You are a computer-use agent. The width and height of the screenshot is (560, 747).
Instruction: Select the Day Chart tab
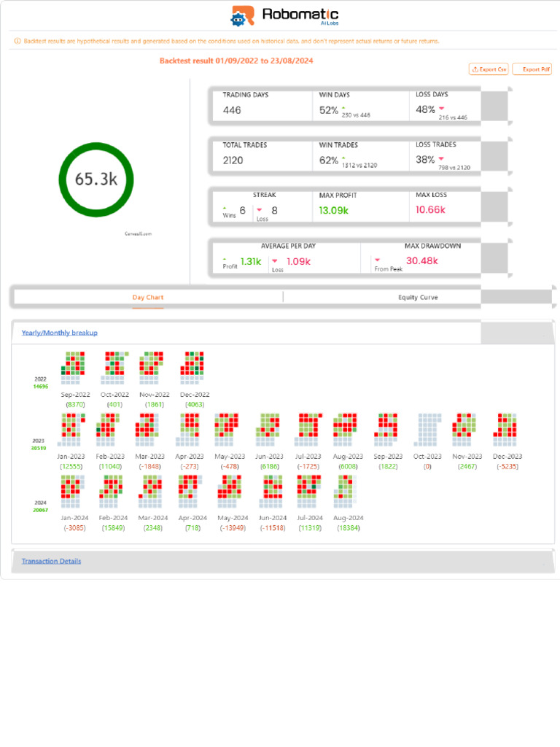[x=147, y=298]
